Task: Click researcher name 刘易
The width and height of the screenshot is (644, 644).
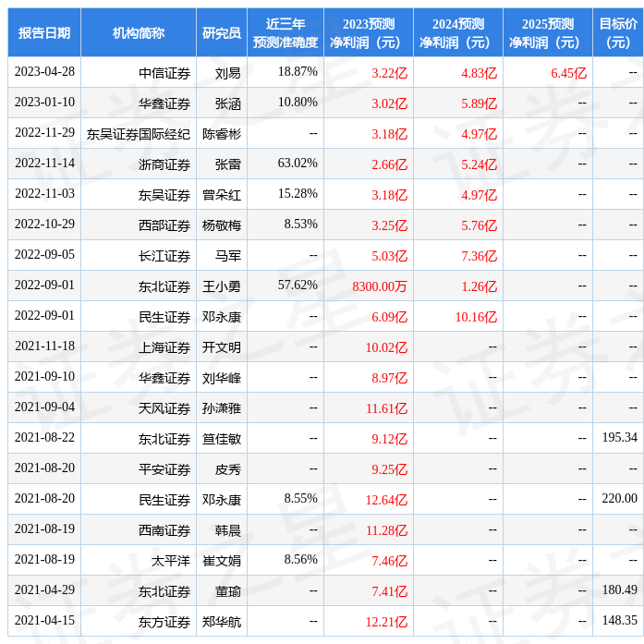Action: (228, 73)
